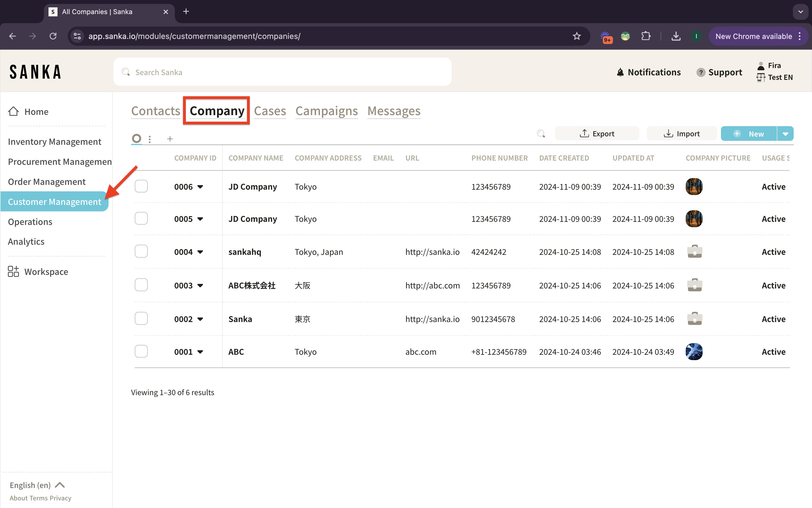Tick checkbox for company 0005
812x508 pixels.
141,218
